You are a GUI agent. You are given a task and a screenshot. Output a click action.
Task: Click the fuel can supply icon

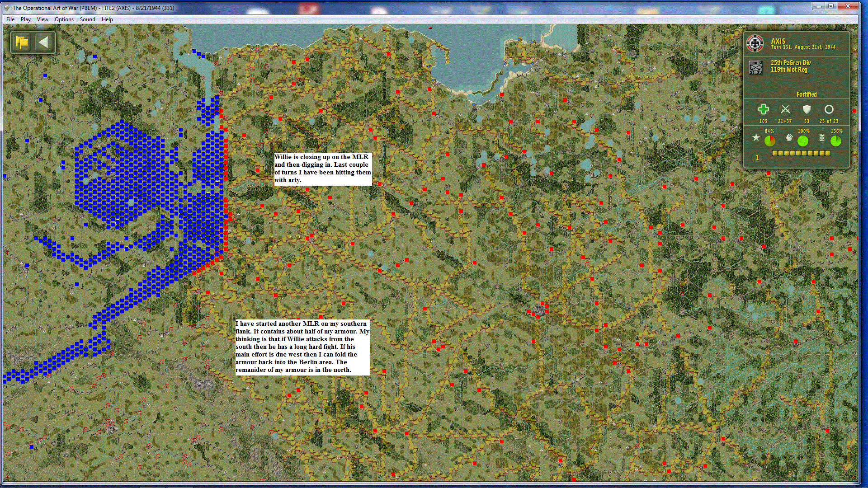tap(822, 138)
